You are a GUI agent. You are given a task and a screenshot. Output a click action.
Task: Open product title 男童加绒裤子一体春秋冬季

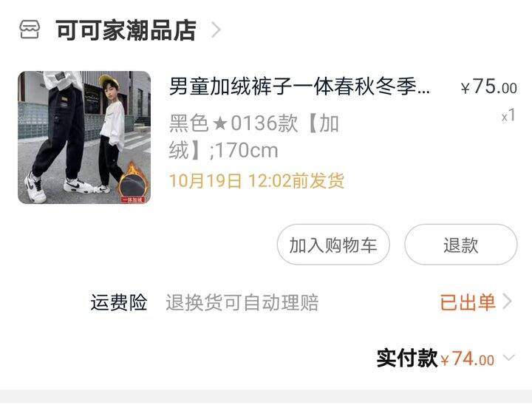point(299,86)
